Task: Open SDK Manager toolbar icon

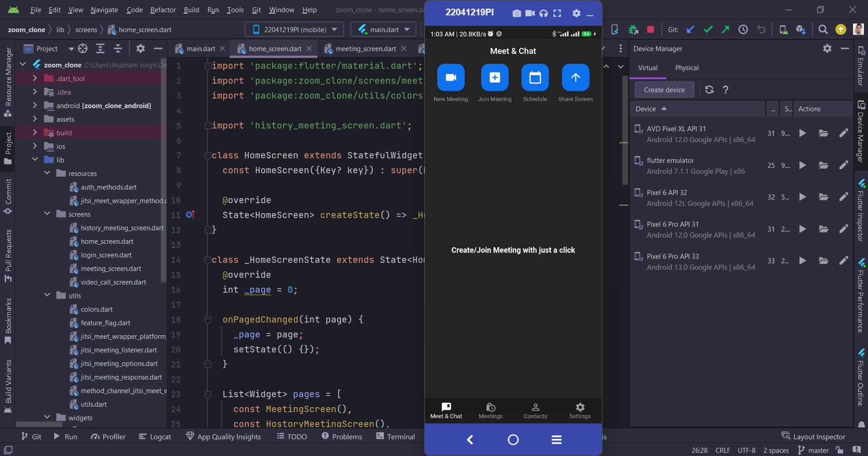Action: (x=801, y=29)
